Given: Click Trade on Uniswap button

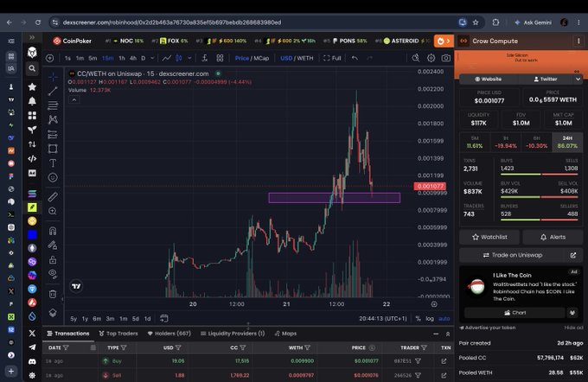Looking at the screenshot, I should (x=512, y=255).
